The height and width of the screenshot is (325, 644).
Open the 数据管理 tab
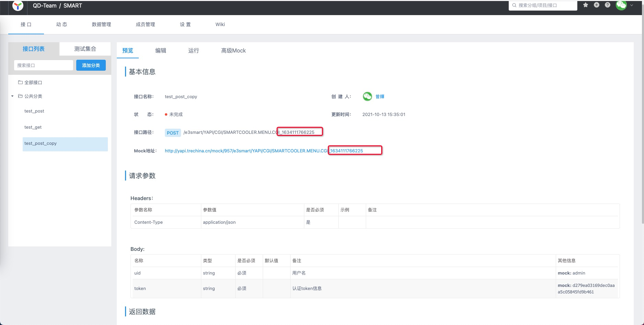tap(101, 24)
